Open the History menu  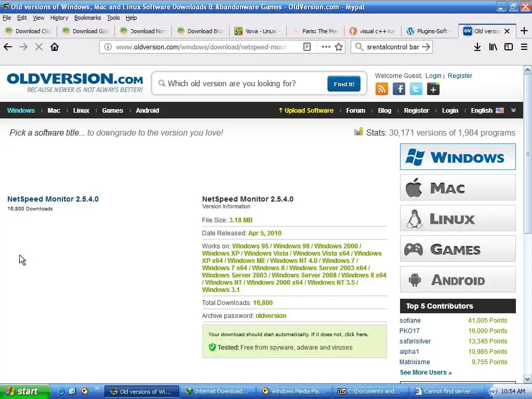click(59, 18)
